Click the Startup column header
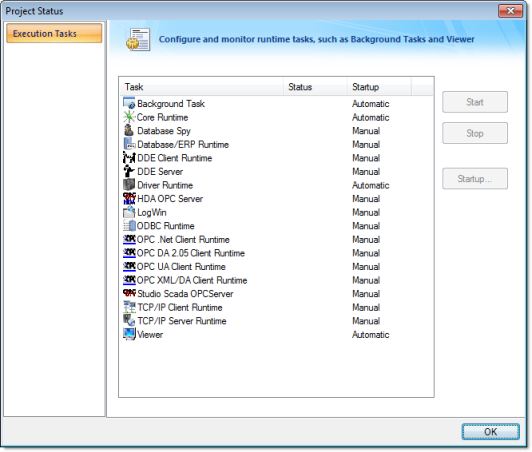Screen dimensions: 532x452 (379, 87)
